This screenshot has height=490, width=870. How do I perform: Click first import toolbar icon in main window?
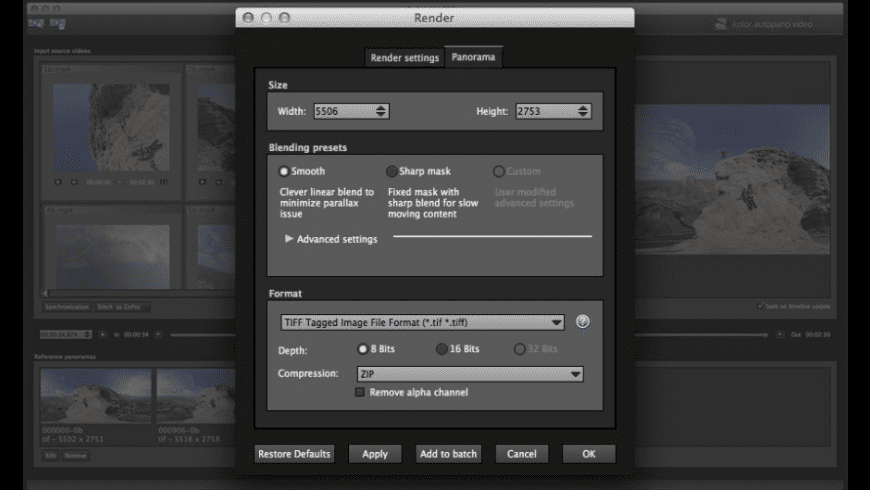[x=36, y=23]
